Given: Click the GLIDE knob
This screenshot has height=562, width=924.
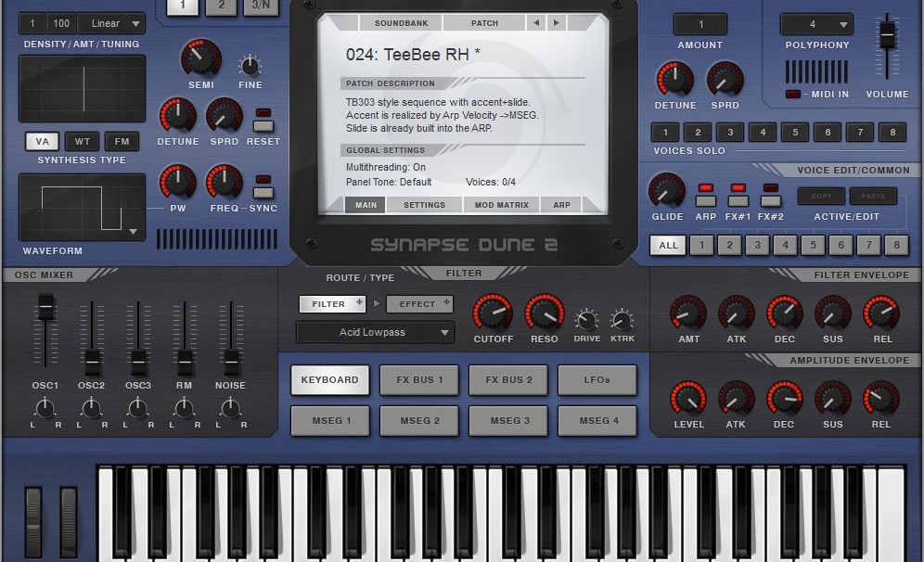Looking at the screenshot, I should (666, 190).
